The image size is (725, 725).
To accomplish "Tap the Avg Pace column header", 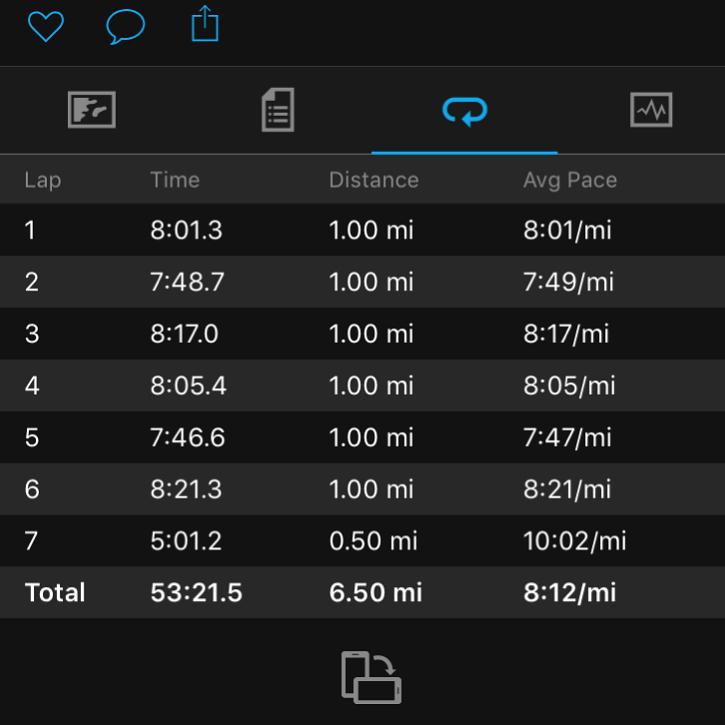I will pos(570,180).
